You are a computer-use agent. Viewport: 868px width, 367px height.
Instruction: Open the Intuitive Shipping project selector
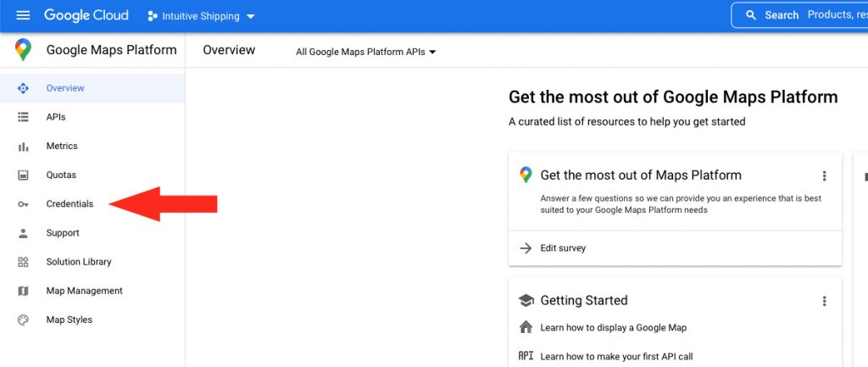pos(202,16)
